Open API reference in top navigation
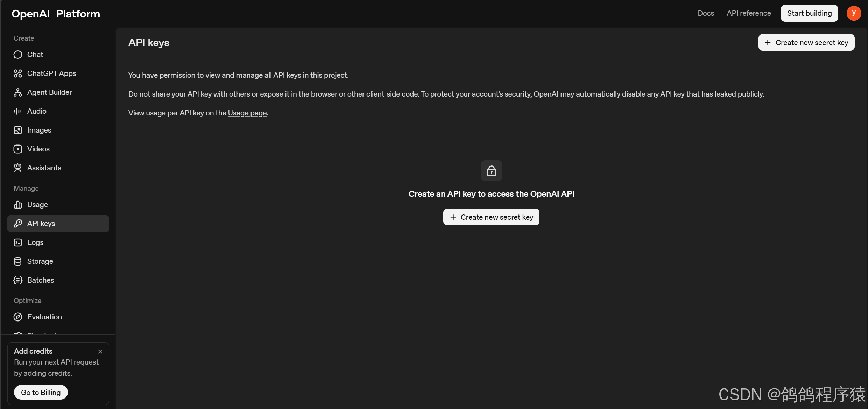 tap(748, 13)
